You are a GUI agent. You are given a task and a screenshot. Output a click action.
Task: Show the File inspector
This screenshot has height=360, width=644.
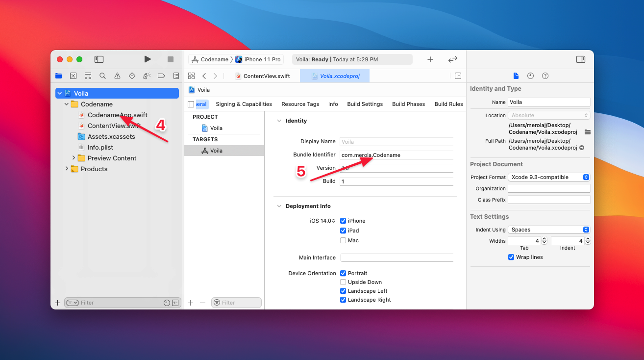tap(516, 76)
